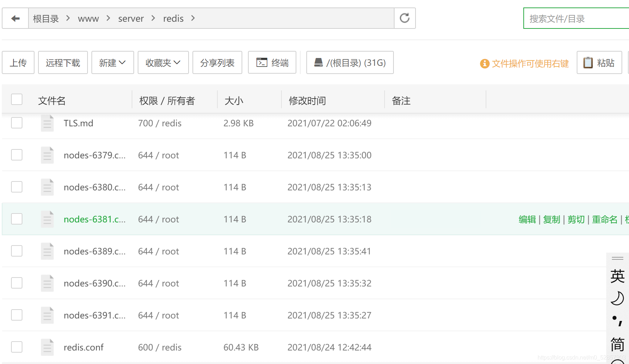Click the 文件操作可使用右键 hint text
Image resolution: width=629 pixels, height=364 pixels.
pos(530,64)
